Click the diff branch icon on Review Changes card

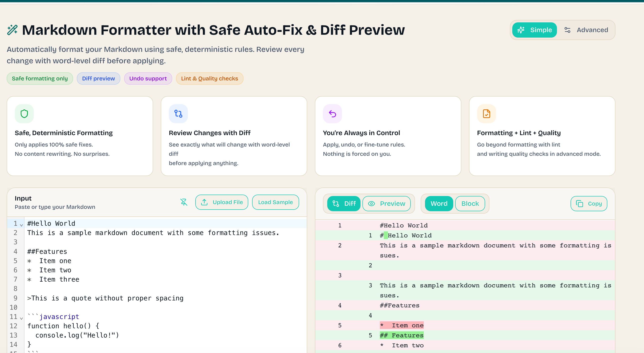coord(178,114)
